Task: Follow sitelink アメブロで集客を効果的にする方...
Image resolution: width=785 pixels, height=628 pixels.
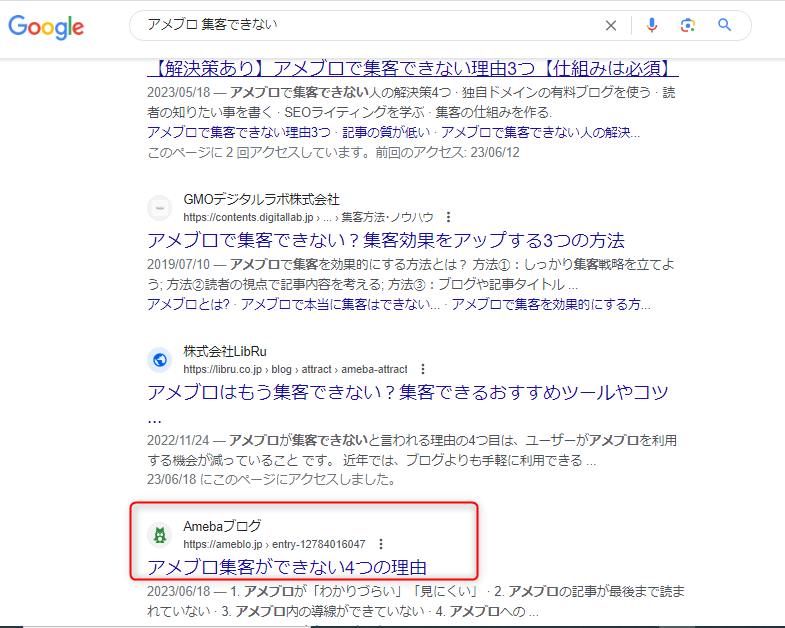Action: point(551,304)
